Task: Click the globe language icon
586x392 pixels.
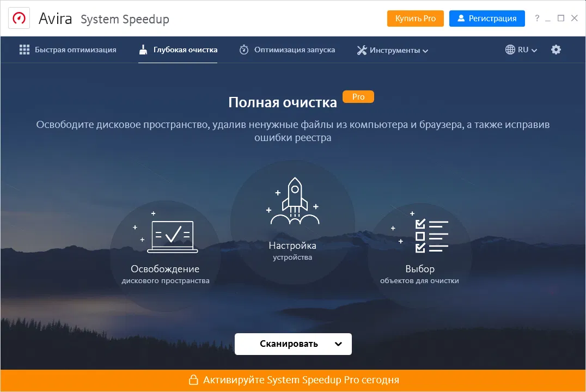Action: click(510, 50)
